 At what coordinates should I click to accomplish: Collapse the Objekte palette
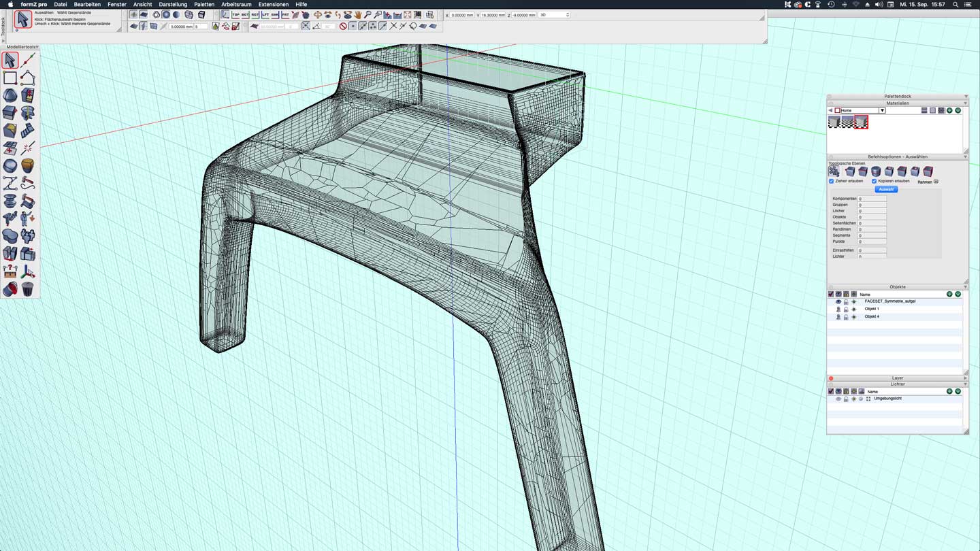pos(965,287)
